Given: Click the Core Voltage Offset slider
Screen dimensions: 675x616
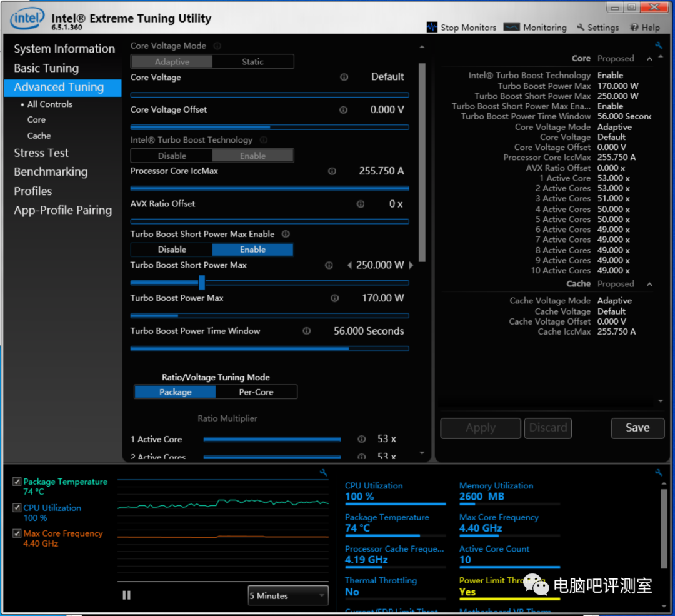Looking at the screenshot, I should (x=270, y=128).
